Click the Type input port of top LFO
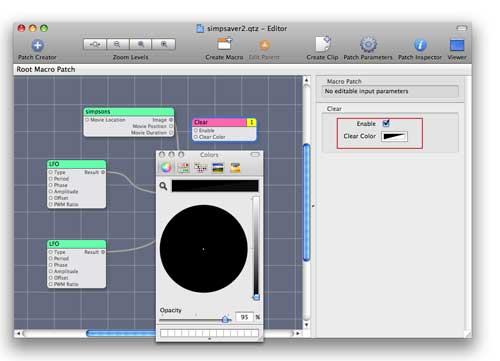 coord(51,172)
